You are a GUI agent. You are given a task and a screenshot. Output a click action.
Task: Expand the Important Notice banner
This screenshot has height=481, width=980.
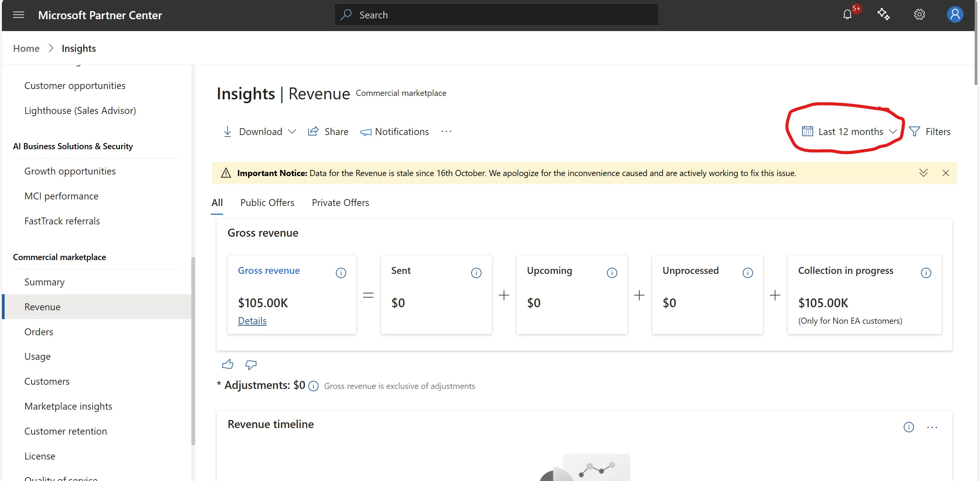pos(924,173)
